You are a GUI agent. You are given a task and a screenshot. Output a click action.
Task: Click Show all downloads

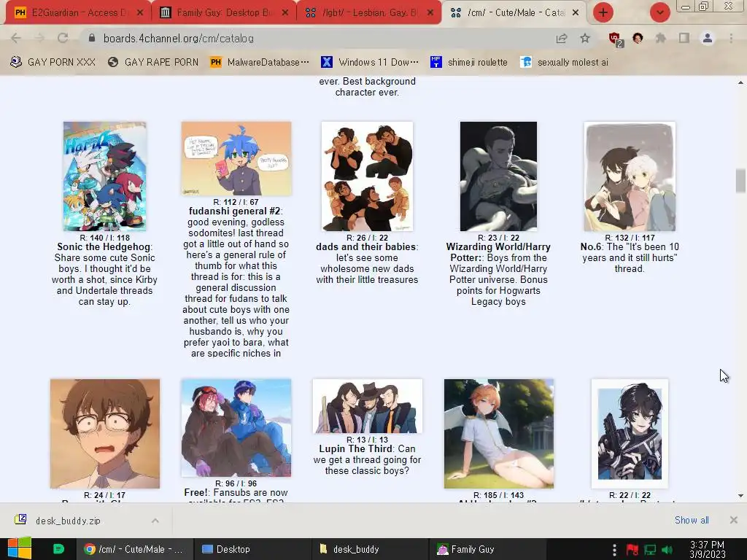click(692, 520)
